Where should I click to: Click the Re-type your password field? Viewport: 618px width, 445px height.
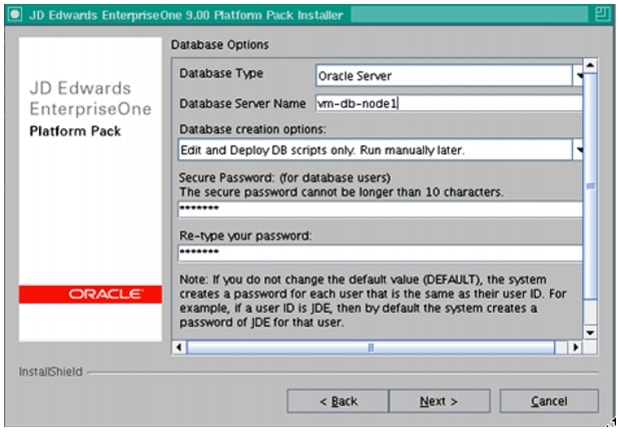[380, 253]
